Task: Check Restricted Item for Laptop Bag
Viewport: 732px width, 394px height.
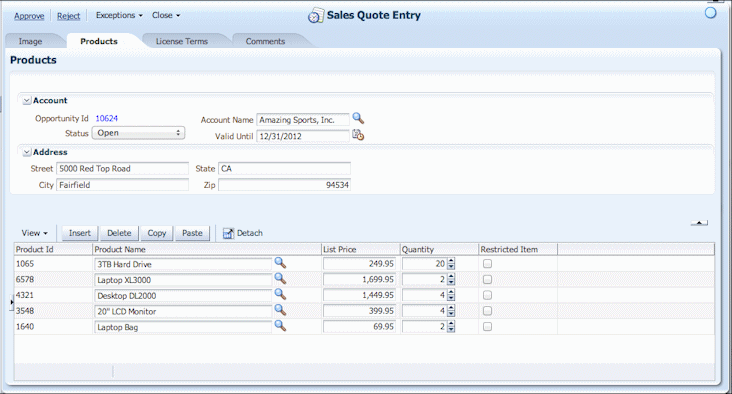Action: [487, 327]
